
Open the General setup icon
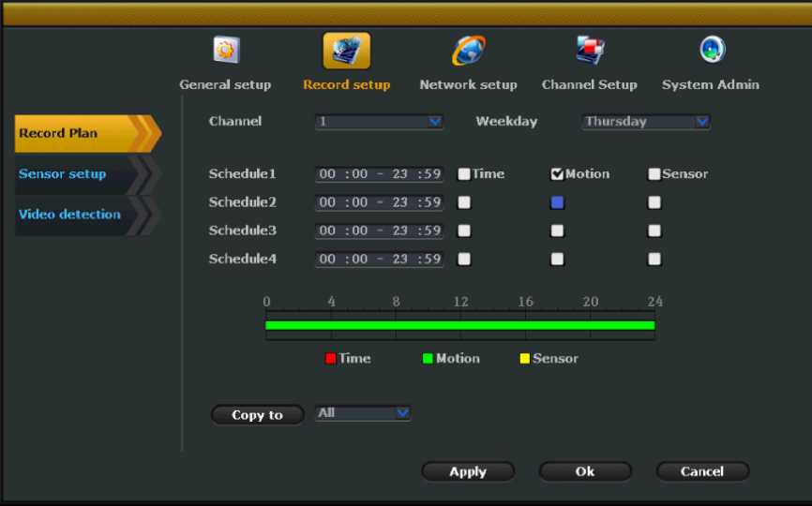click(x=225, y=50)
